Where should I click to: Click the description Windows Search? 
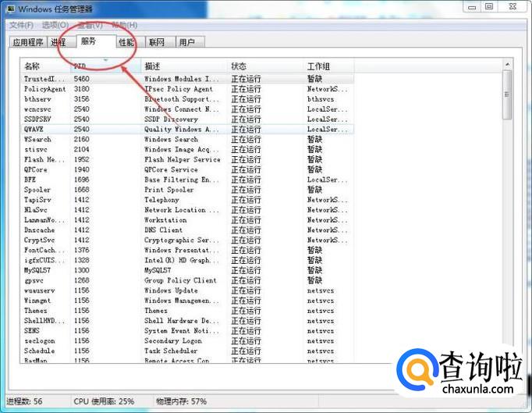point(172,139)
